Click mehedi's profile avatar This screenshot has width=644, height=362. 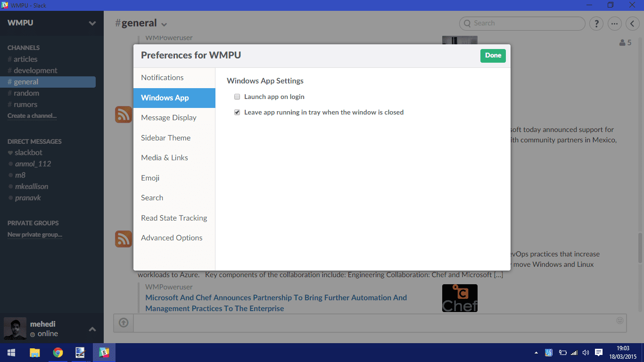pos(15,329)
